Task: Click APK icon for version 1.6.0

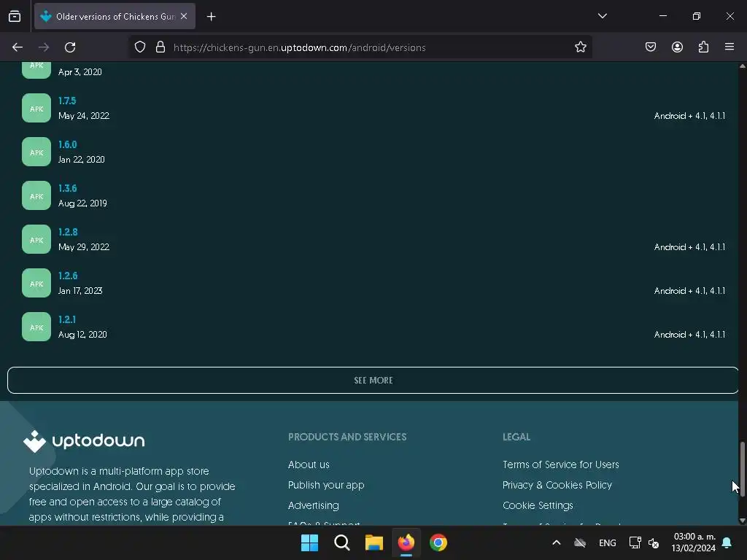Action: click(36, 152)
